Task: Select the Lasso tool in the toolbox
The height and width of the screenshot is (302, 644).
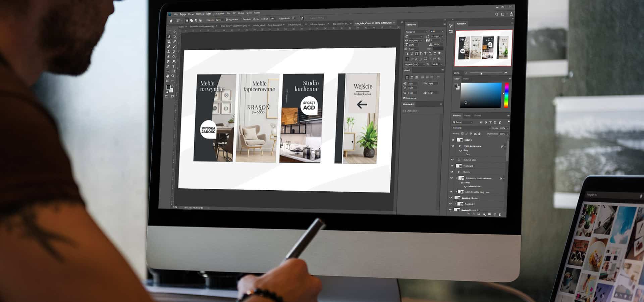Action: 168,37
